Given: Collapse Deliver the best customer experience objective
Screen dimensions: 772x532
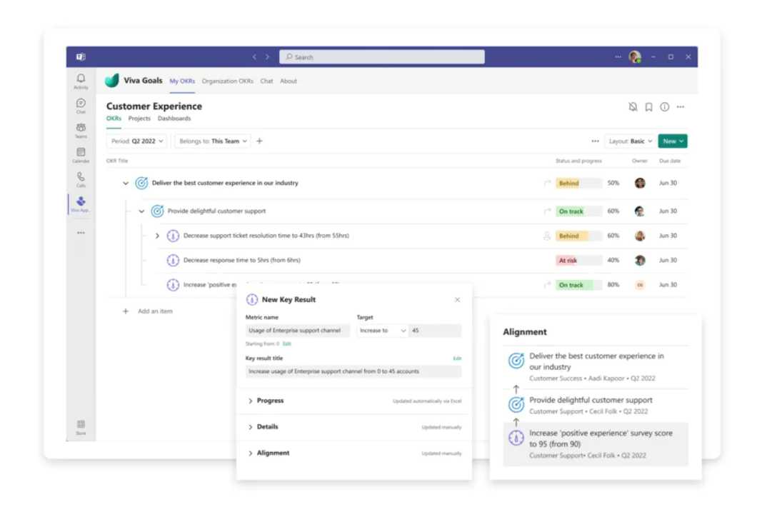Looking at the screenshot, I should 126,183.
